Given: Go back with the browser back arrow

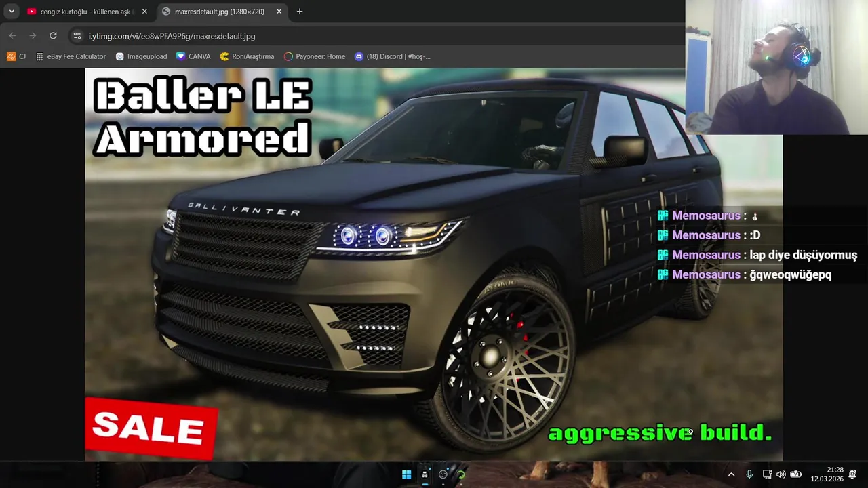Looking at the screenshot, I should point(12,35).
